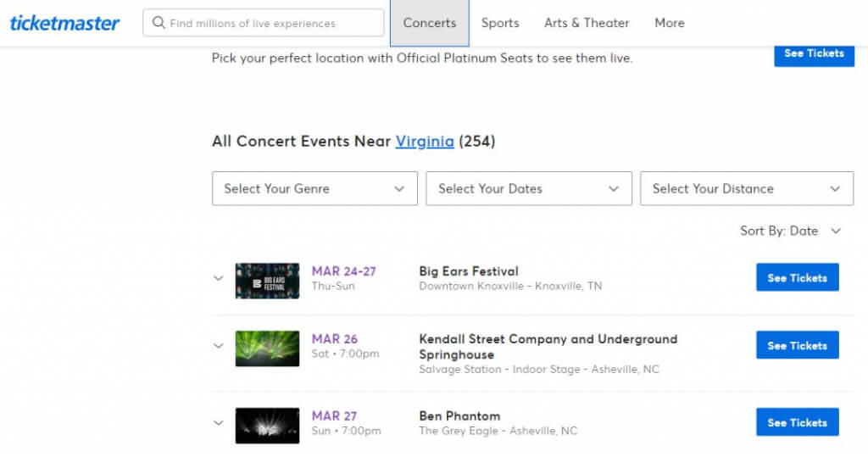Open the Sports menu
Image resolution: width=868 pixels, height=457 pixels.
pyautogui.click(x=500, y=23)
